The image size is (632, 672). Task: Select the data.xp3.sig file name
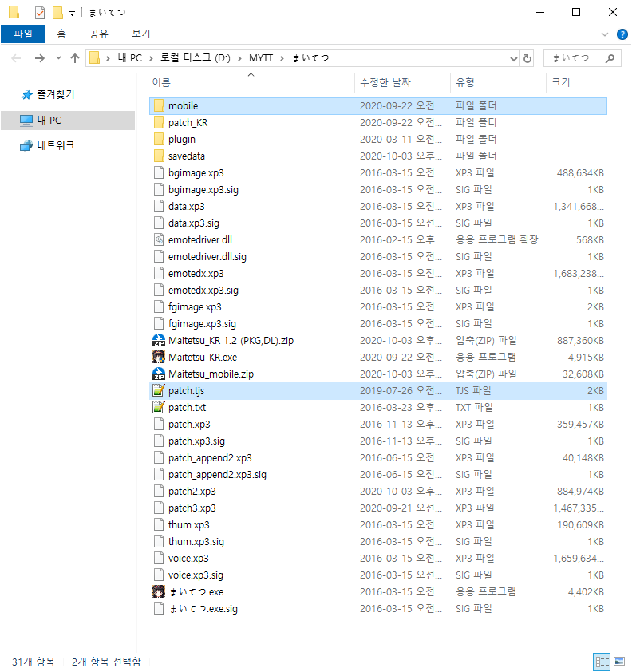tap(194, 223)
